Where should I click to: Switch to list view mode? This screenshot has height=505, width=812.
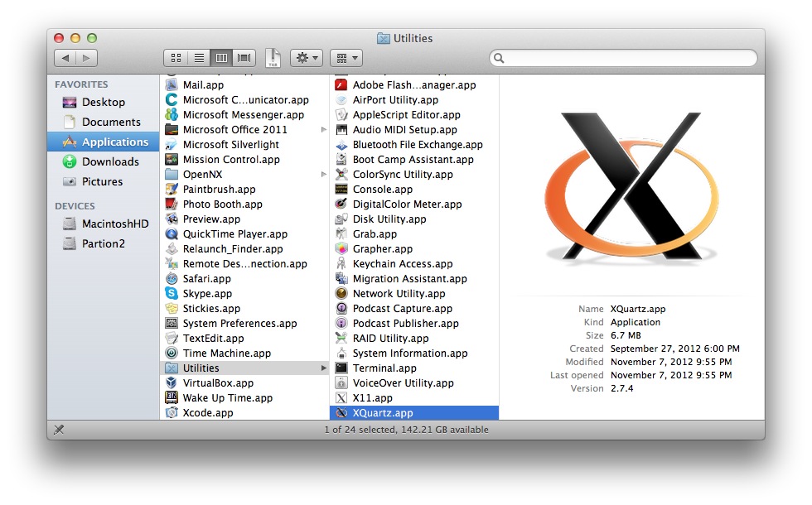[x=199, y=58]
